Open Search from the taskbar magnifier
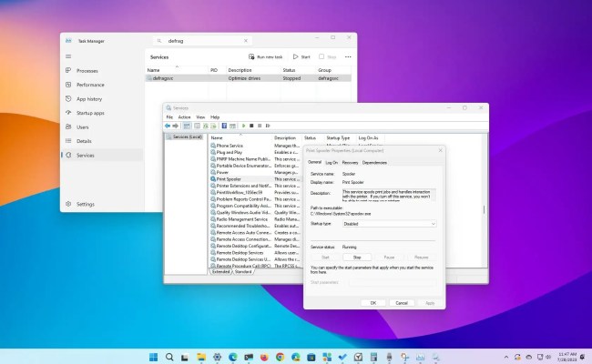This screenshot has width=592, height=364. (169, 357)
